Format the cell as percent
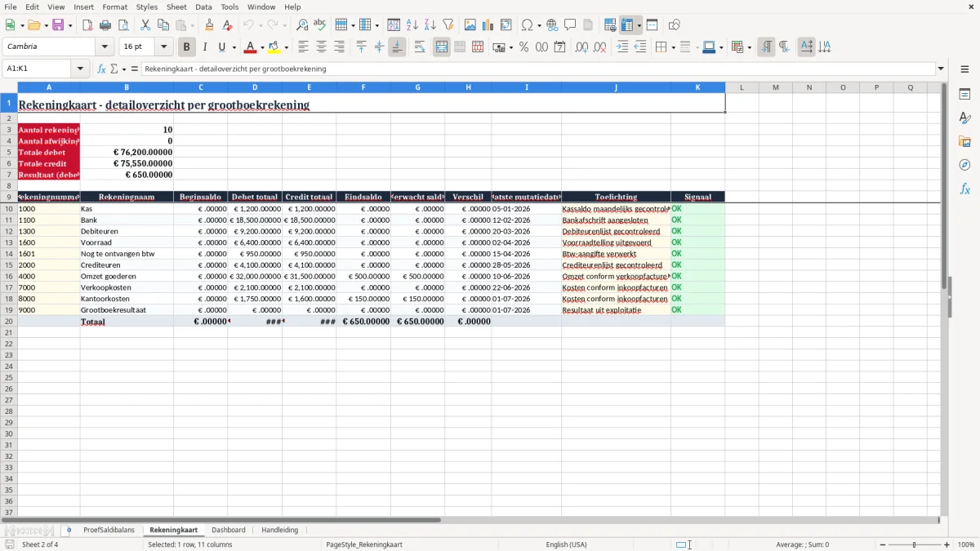 coord(524,47)
